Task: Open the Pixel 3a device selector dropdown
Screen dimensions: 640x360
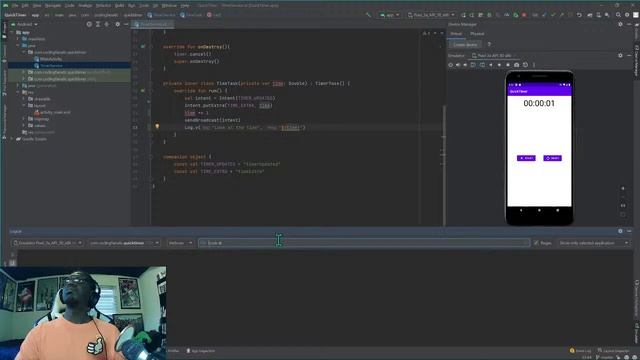Action: tap(431, 15)
